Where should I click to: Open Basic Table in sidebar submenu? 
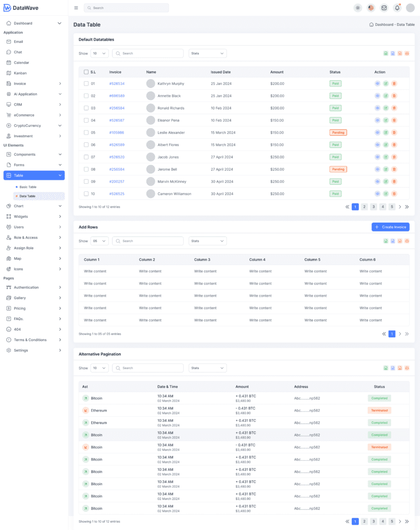tap(28, 187)
